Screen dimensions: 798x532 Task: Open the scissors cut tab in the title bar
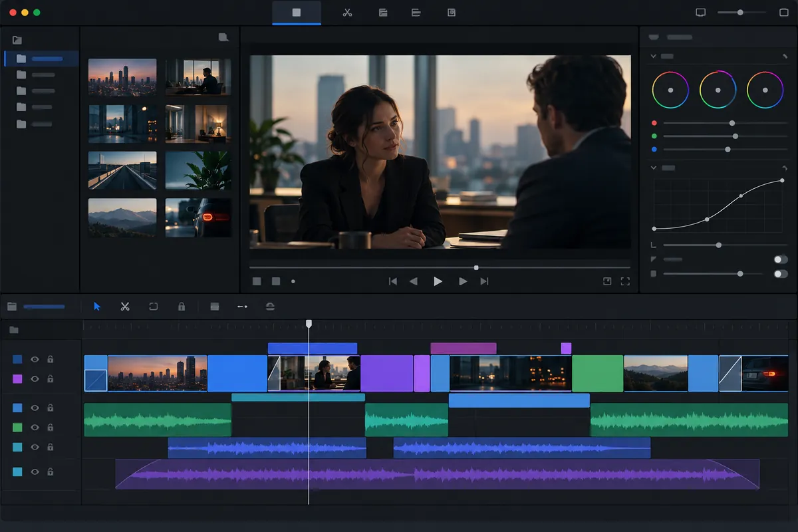pos(347,13)
